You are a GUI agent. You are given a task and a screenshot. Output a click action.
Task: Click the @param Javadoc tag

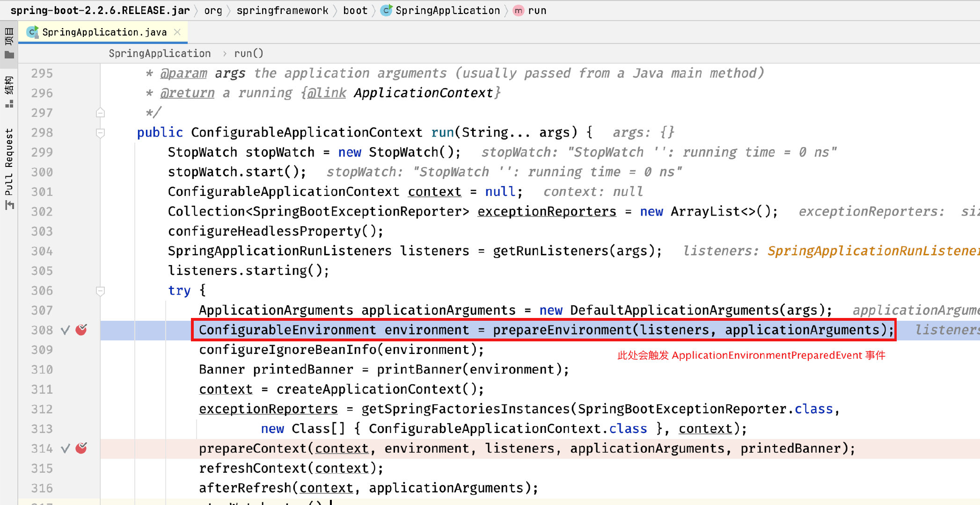(183, 73)
